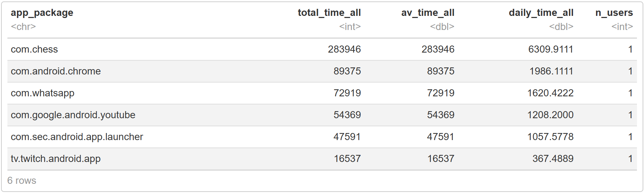Select the com.google.android.youtube cell
The height and width of the screenshot is (193, 644).
pos(73,115)
